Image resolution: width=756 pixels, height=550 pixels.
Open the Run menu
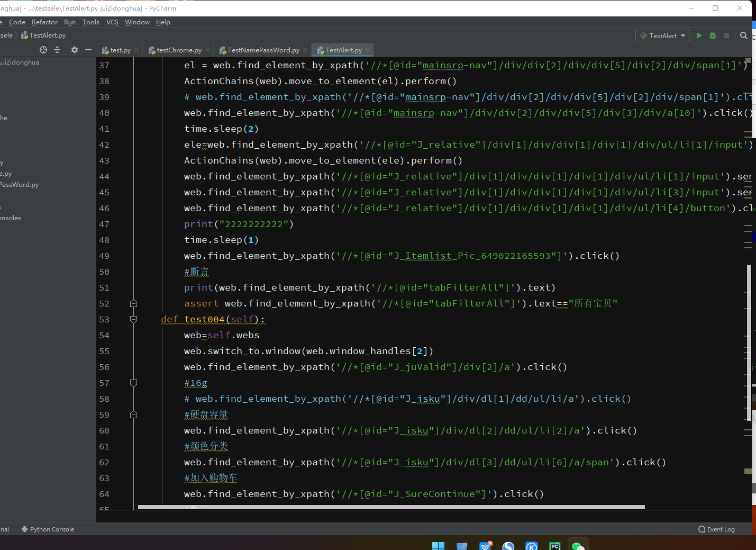(x=70, y=22)
